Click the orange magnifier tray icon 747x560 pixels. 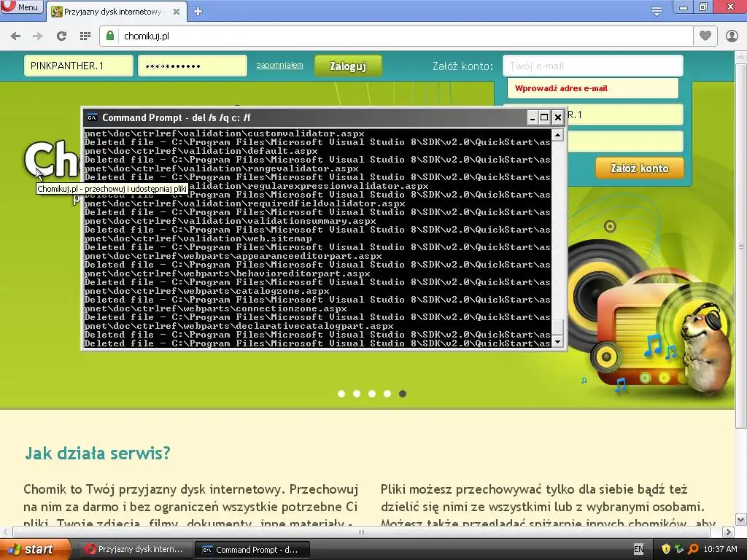[693, 549]
